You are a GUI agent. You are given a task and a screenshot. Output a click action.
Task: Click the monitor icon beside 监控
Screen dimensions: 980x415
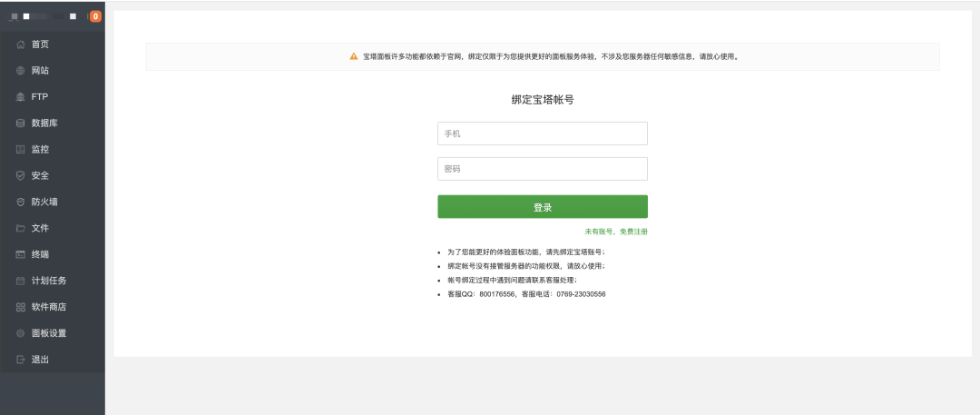click(x=20, y=150)
